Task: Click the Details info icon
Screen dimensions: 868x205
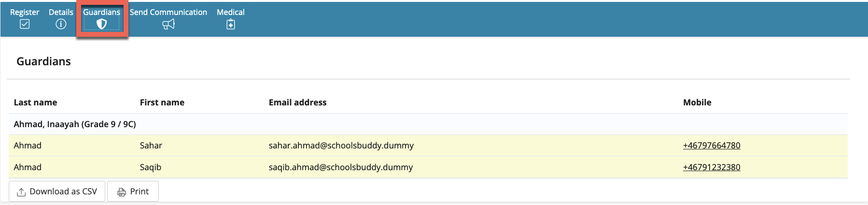Action: point(61,24)
